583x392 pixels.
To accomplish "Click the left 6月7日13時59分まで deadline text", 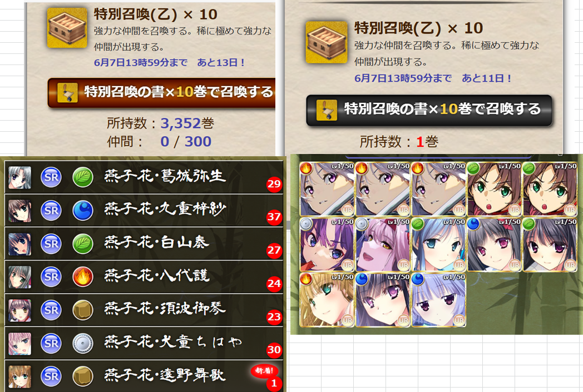I will pyautogui.click(x=141, y=62).
